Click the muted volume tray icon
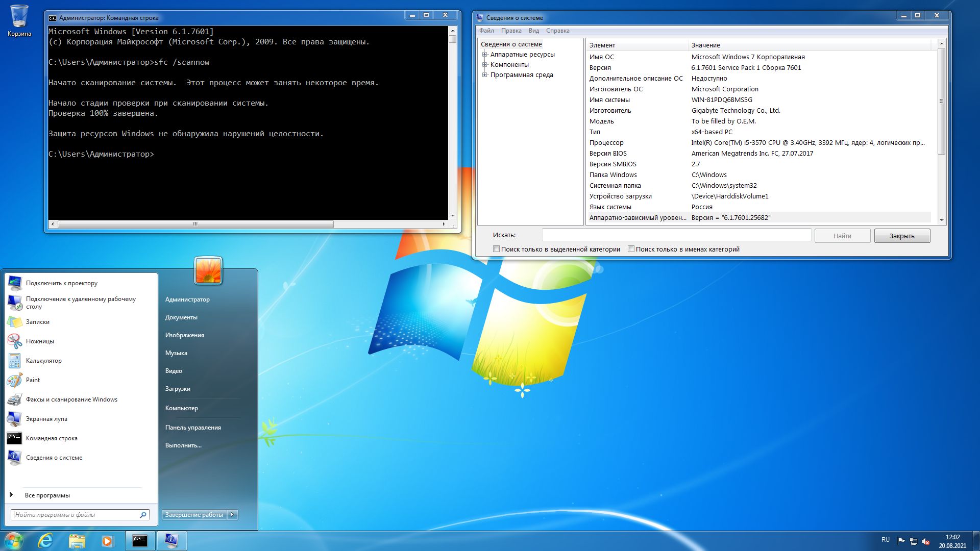The width and height of the screenshot is (980, 551). click(x=926, y=541)
